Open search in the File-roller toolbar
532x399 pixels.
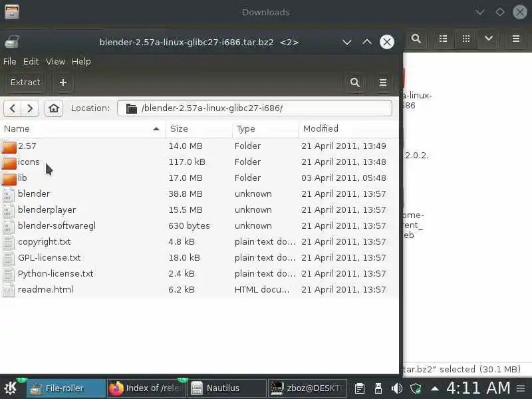(355, 82)
